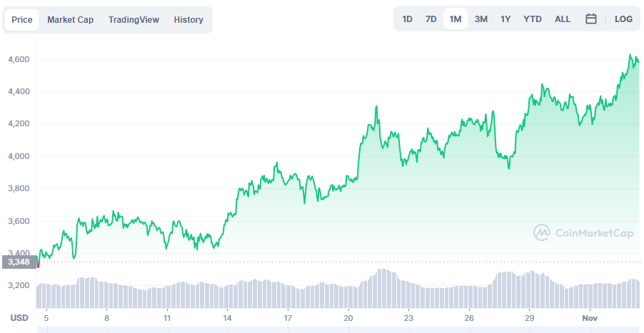644x333 pixels.
Task: Click the date label 23 on x-axis
Action: click(408, 318)
